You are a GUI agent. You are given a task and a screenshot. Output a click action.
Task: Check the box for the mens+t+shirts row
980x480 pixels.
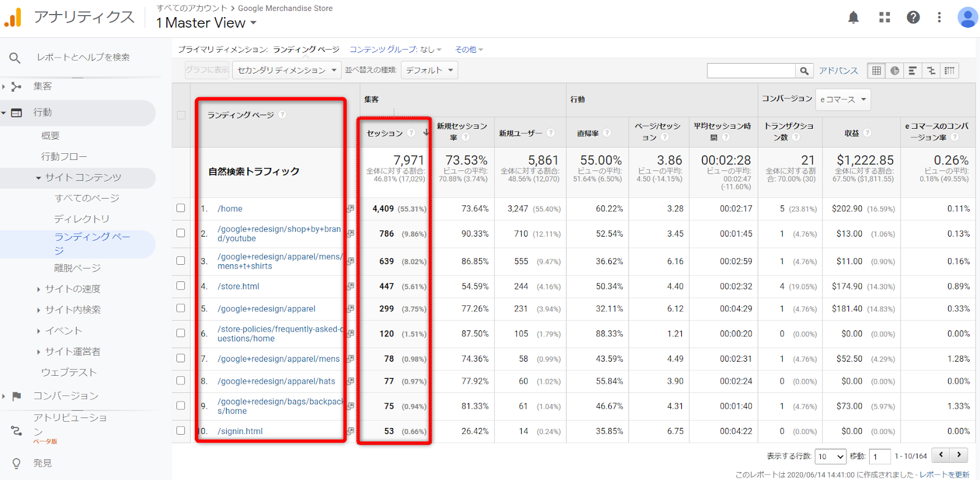(181, 261)
